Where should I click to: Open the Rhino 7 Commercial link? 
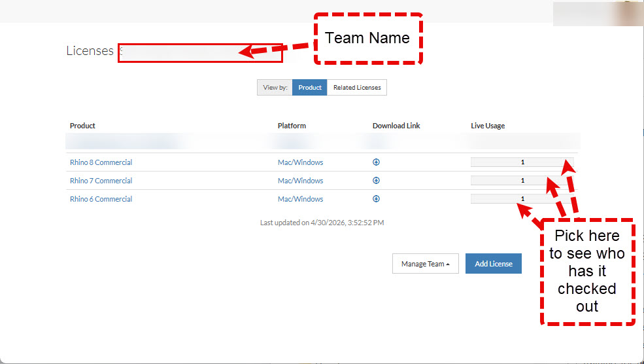pos(101,181)
